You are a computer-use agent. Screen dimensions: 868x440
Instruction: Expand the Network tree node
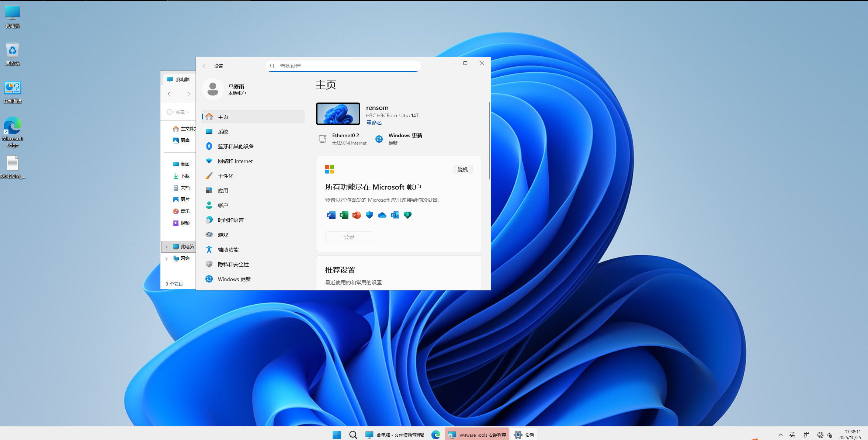pyautogui.click(x=167, y=259)
